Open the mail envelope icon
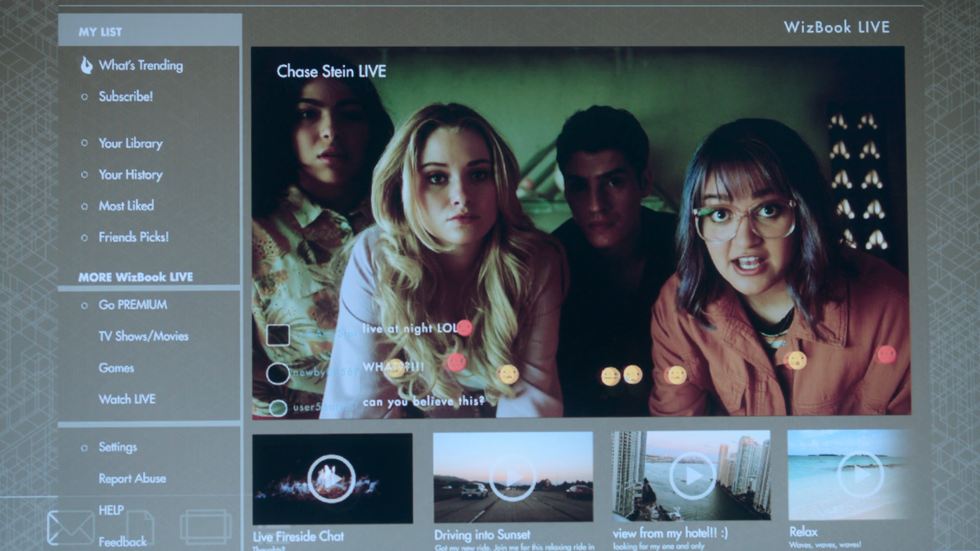Screen dimensions: 980x551 point(70,528)
